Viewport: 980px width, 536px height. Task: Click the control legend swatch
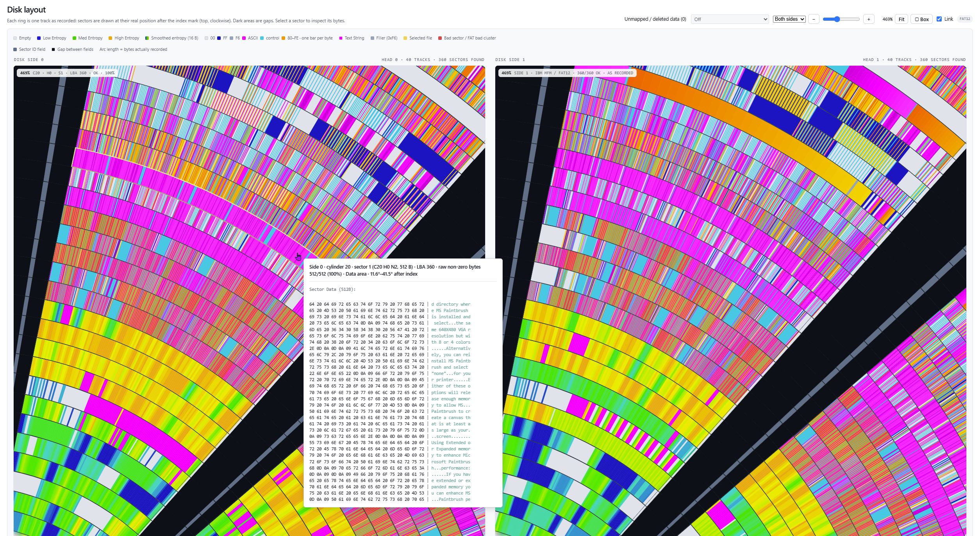coord(262,38)
